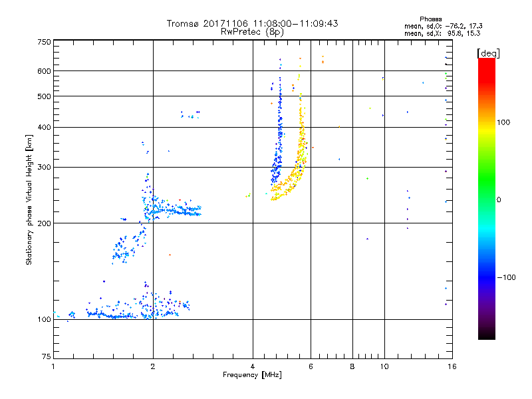Click the '200' y-axis tick label

44,223
